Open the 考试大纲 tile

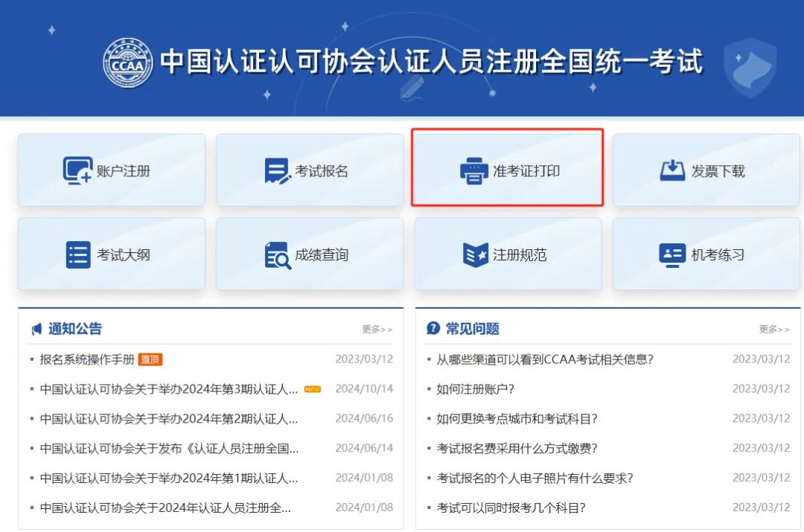click(112, 254)
